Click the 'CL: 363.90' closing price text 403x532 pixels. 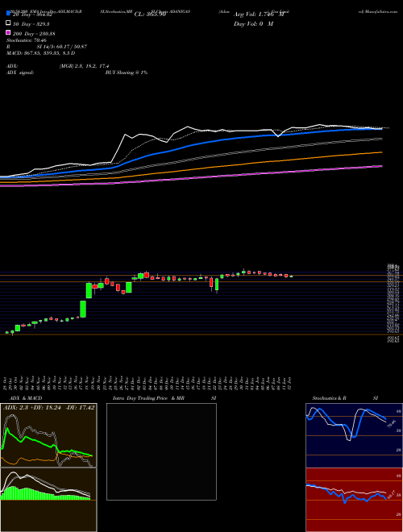pyautogui.click(x=150, y=15)
